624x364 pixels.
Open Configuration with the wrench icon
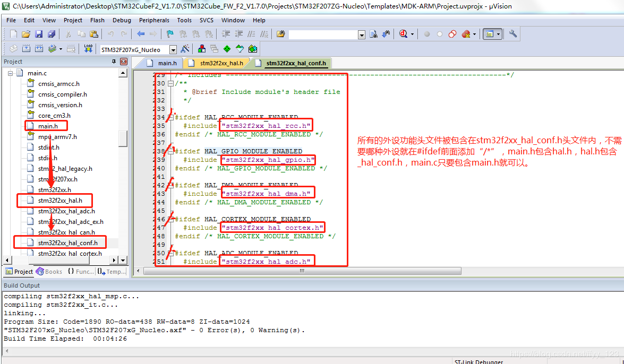[x=513, y=34]
